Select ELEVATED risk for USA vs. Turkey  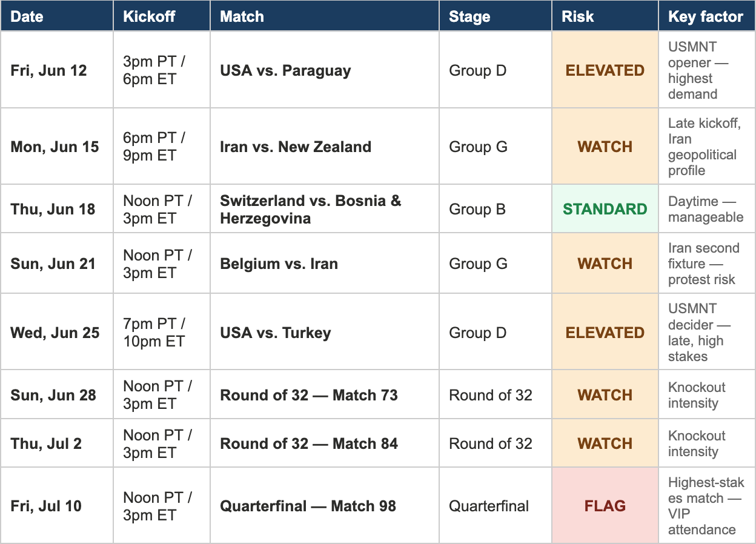pos(605,333)
